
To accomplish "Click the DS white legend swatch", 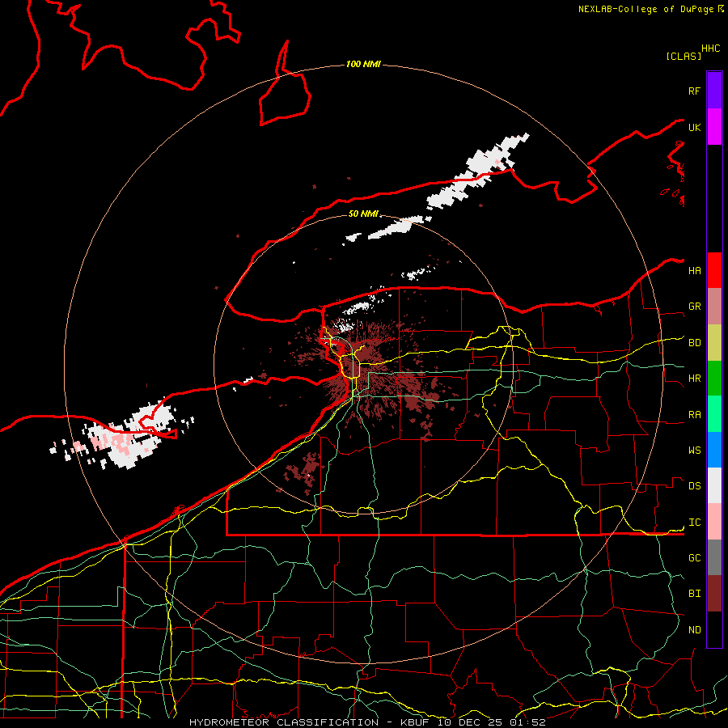I will [x=714, y=485].
